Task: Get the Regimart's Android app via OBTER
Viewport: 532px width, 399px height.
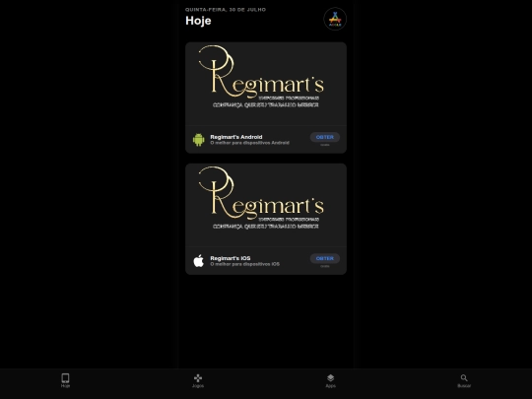Action: (x=325, y=137)
